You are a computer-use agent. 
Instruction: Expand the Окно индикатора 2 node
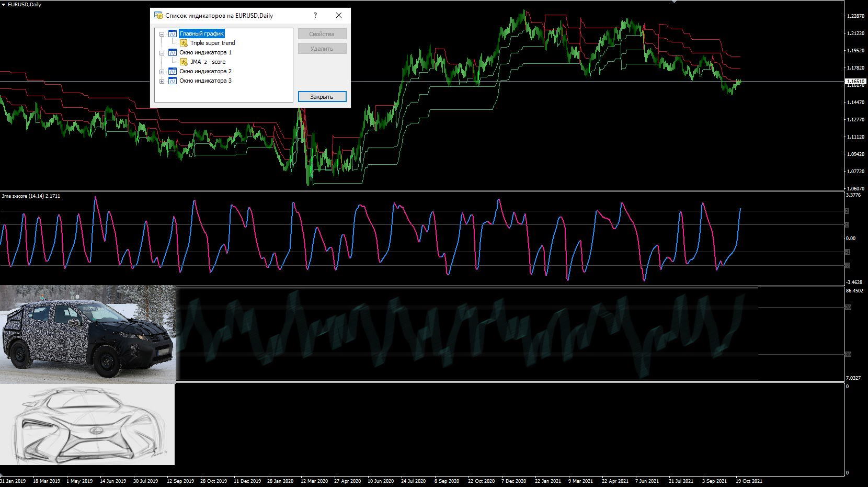pyautogui.click(x=162, y=72)
